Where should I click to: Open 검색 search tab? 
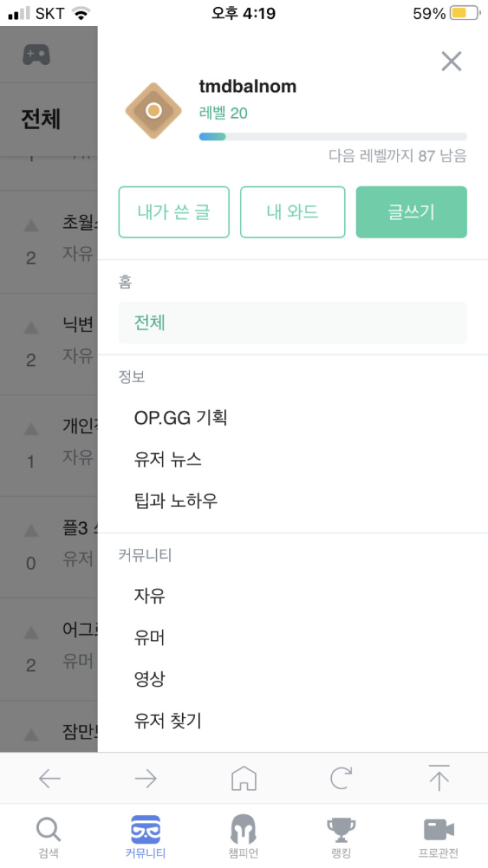click(x=48, y=837)
